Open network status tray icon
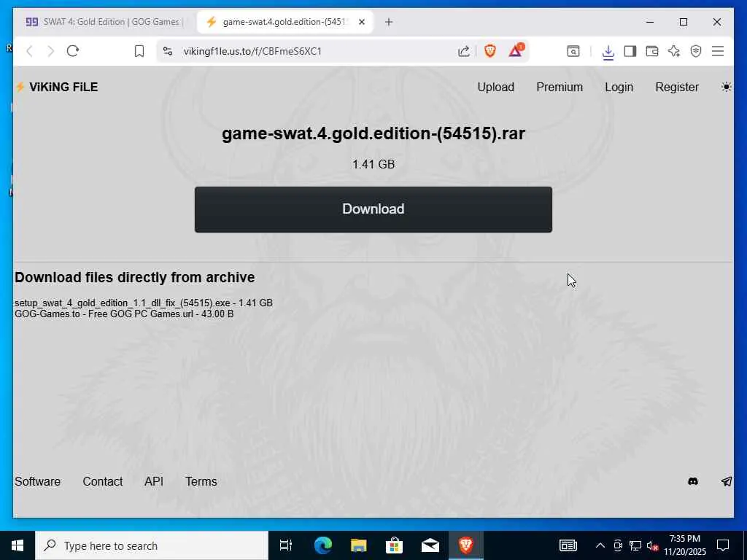 pyautogui.click(x=635, y=545)
